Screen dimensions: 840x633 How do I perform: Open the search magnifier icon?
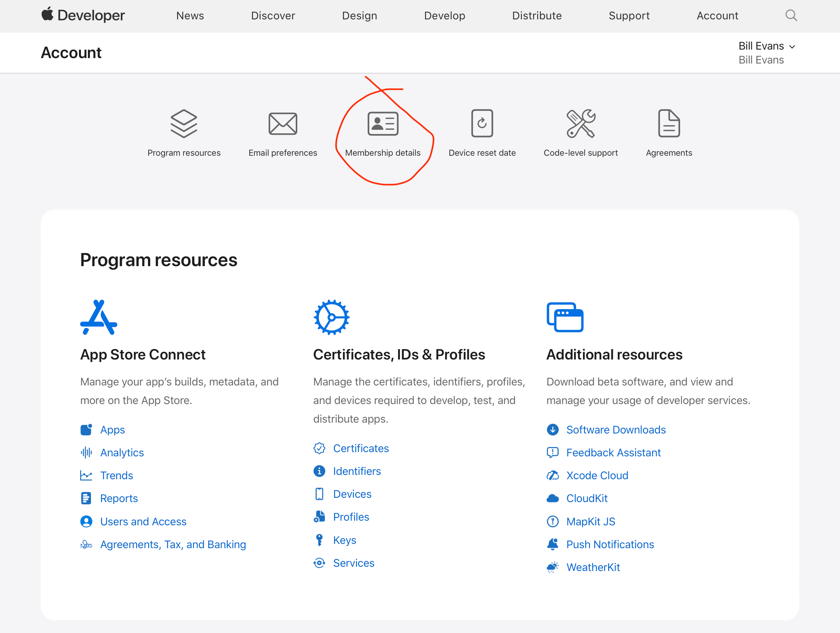click(x=791, y=15)
